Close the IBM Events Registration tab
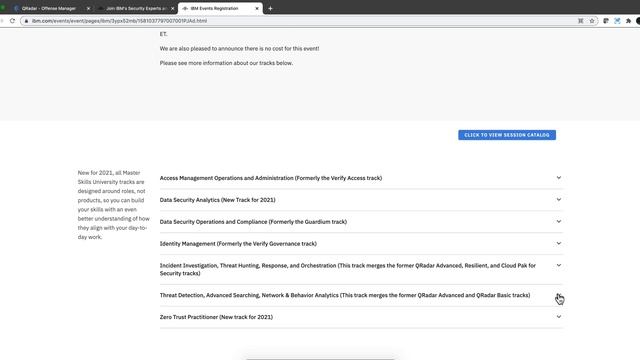Viewport: 640px width, 360px height. 257,8
